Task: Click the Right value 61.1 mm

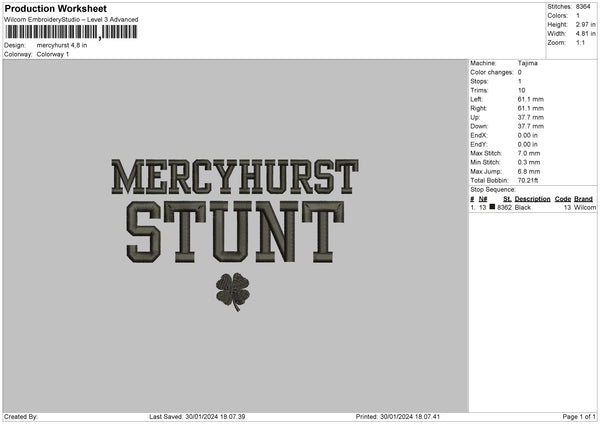Action: pos(531,108)
